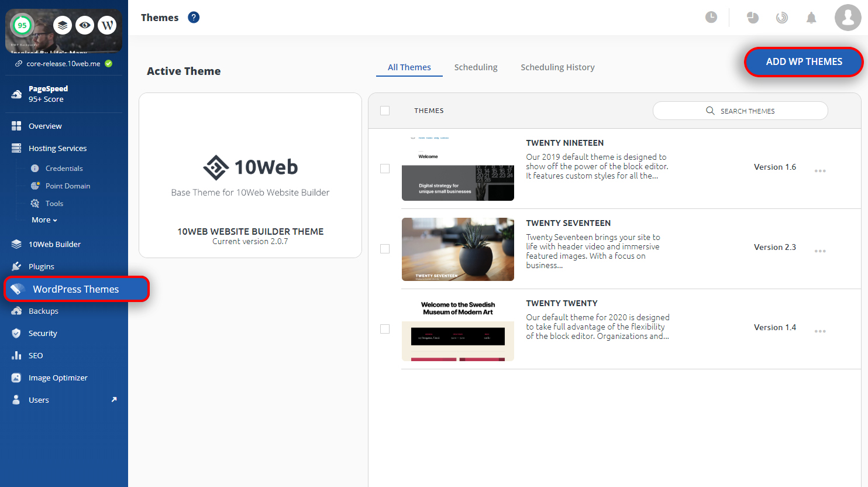
Task: Click the external link arrow beside Users
Action: 114,399
